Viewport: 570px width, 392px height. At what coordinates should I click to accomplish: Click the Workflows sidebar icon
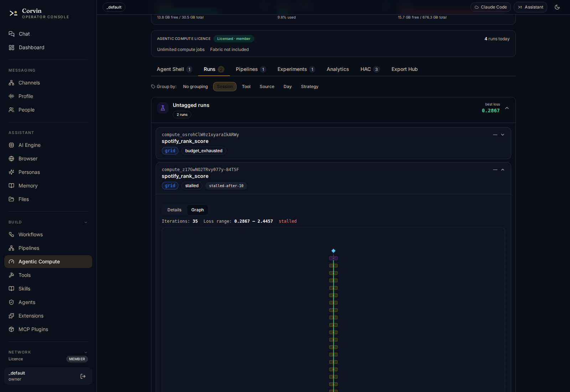coord(11,234)
